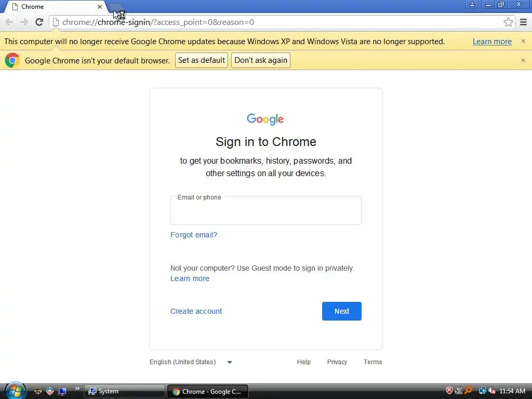Viewport: 532px width, 399px height.
Task: Click the page icon in the address bar
Action: point(56,22)
